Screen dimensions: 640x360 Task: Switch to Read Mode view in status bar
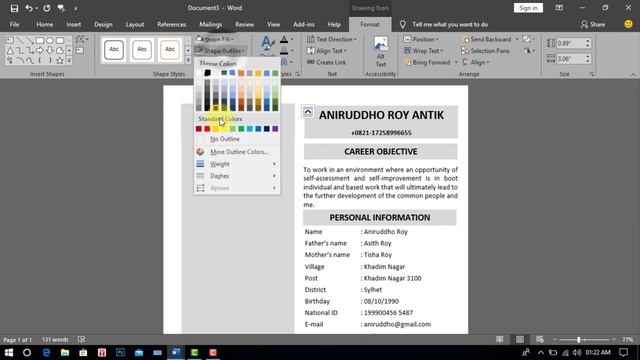(x=500, y=339)
